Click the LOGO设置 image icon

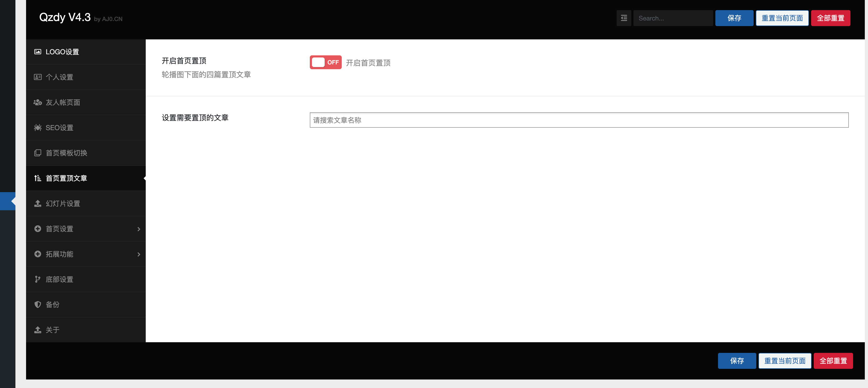(38, 52)
